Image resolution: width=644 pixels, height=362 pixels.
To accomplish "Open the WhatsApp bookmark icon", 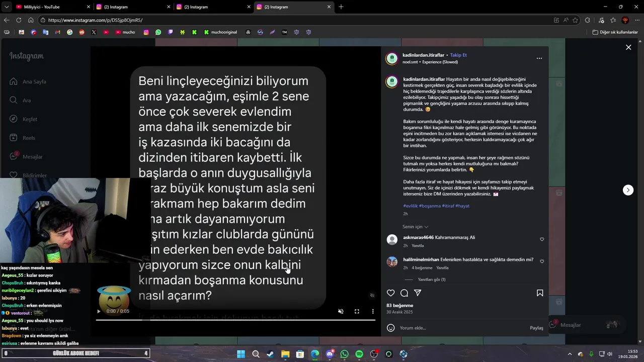I will pyautogui.click(x=158, y=32).
